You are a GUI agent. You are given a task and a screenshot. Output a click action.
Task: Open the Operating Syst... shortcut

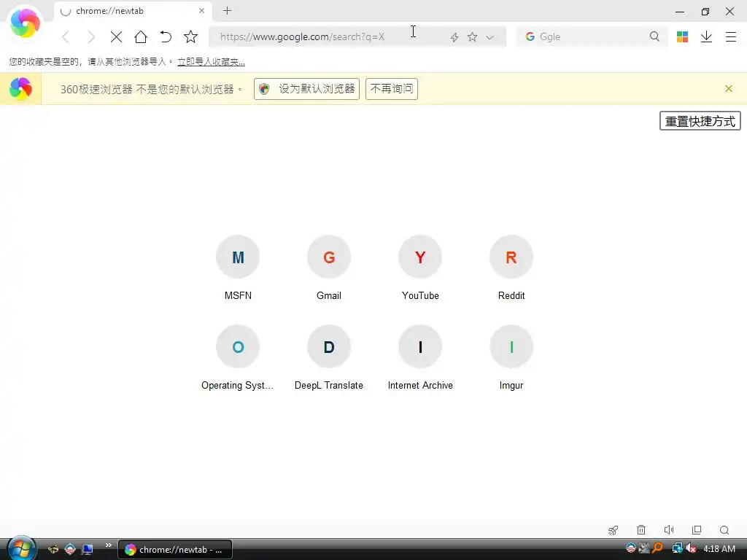tap(238, 357)
